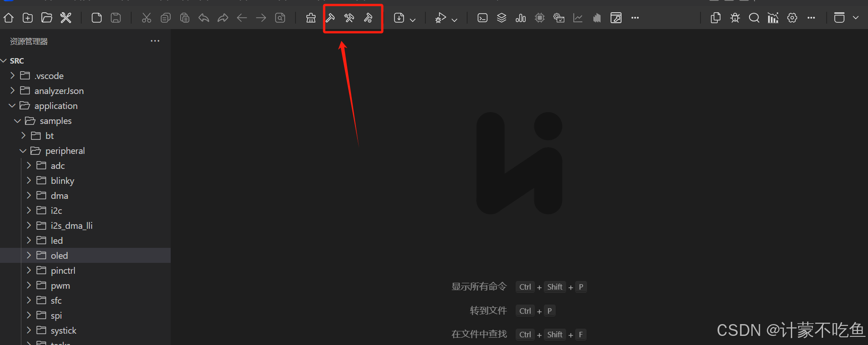
Task: Click the copy icon next to scissors
Action: tap(166, 18)
